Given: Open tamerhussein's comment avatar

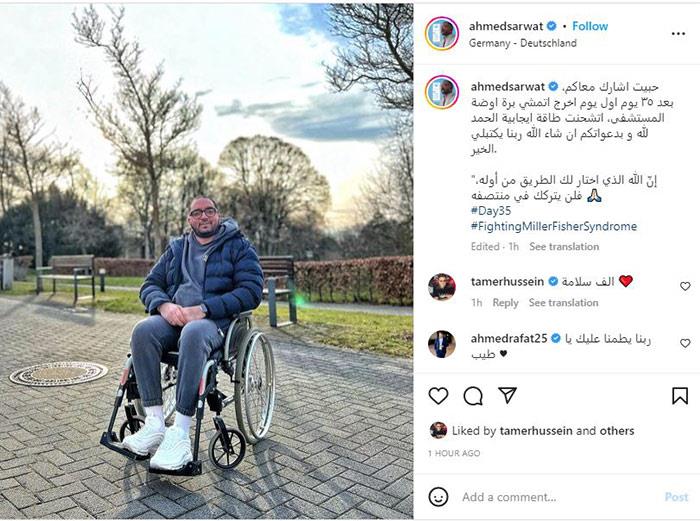Looking at the screenshot, I should 442,287.
